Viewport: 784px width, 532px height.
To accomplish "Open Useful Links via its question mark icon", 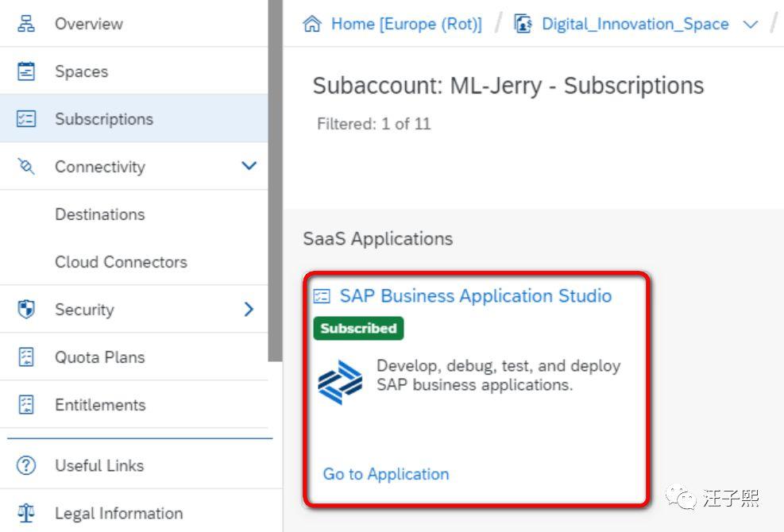I will (26, 465).
